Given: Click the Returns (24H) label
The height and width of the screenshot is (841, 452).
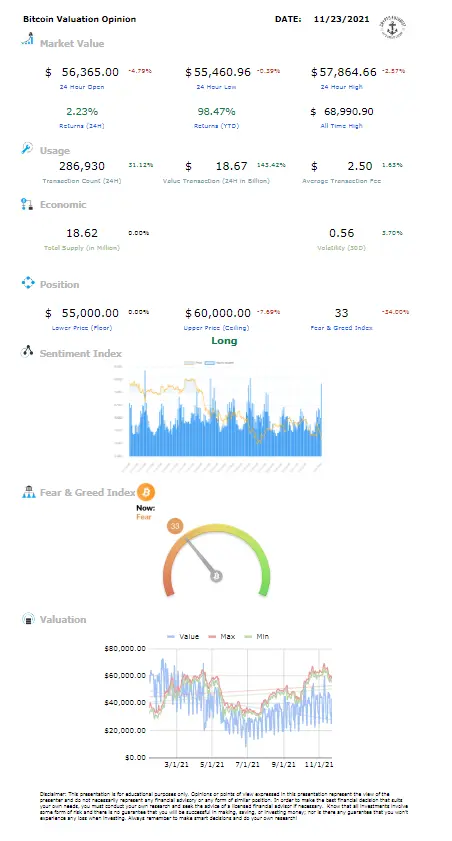Looking at the screenshot, I should [81, 126].
